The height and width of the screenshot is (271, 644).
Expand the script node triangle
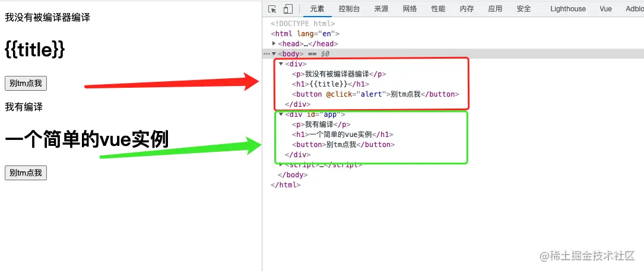tap(281, 165)
